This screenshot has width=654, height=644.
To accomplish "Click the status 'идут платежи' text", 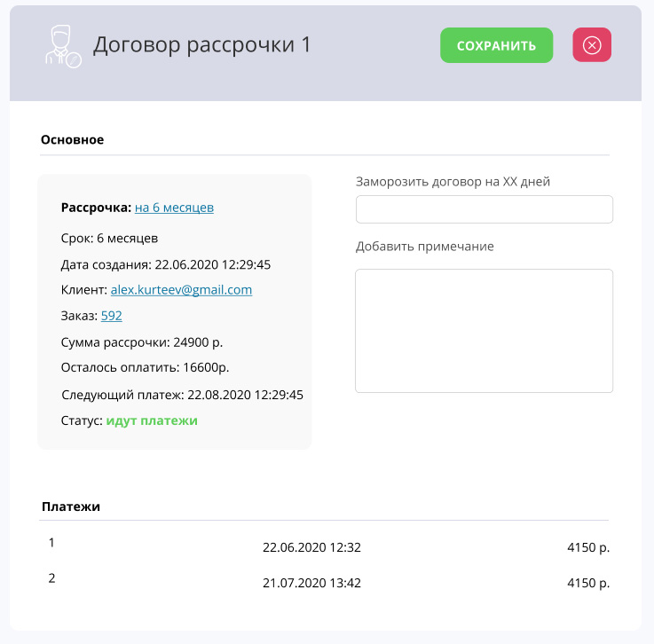I will [x=152, y=420].
